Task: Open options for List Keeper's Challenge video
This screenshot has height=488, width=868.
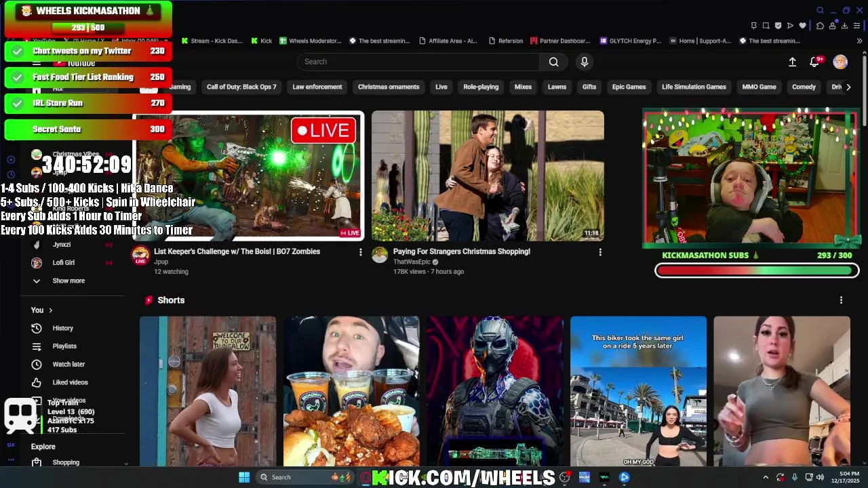Action: (361, 252)
